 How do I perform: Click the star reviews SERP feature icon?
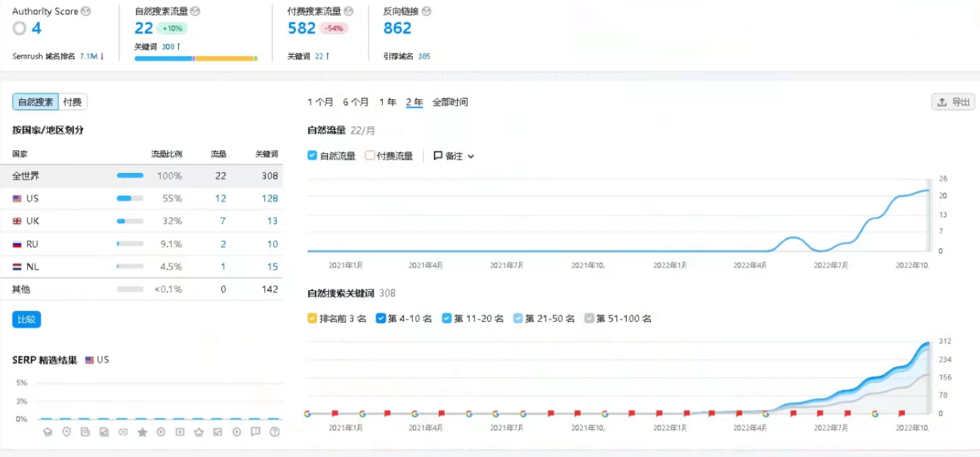coord(142,432)
